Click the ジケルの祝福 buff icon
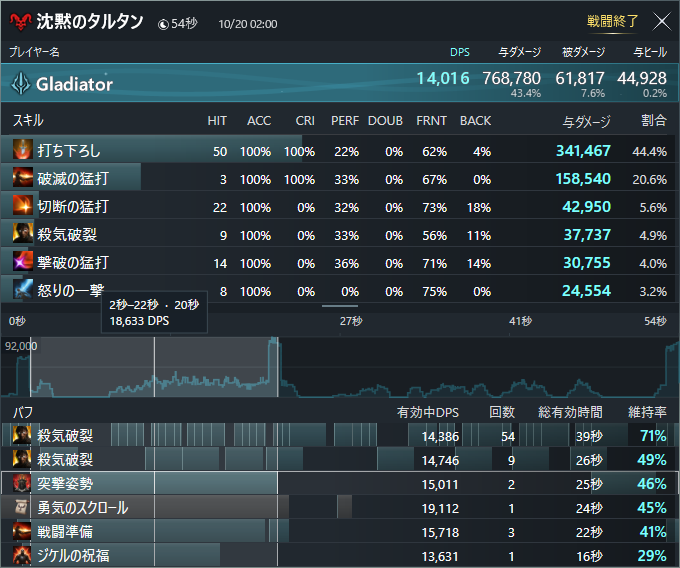 22,555
